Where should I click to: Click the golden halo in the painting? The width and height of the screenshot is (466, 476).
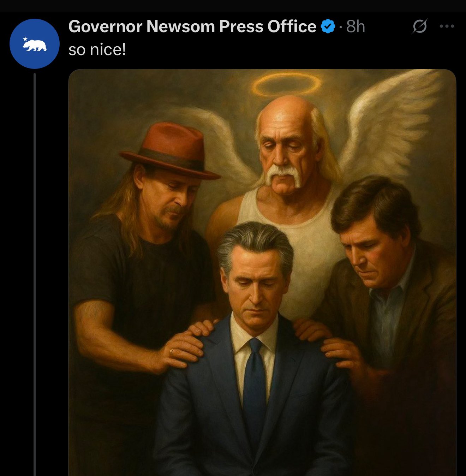click(287, 84)
